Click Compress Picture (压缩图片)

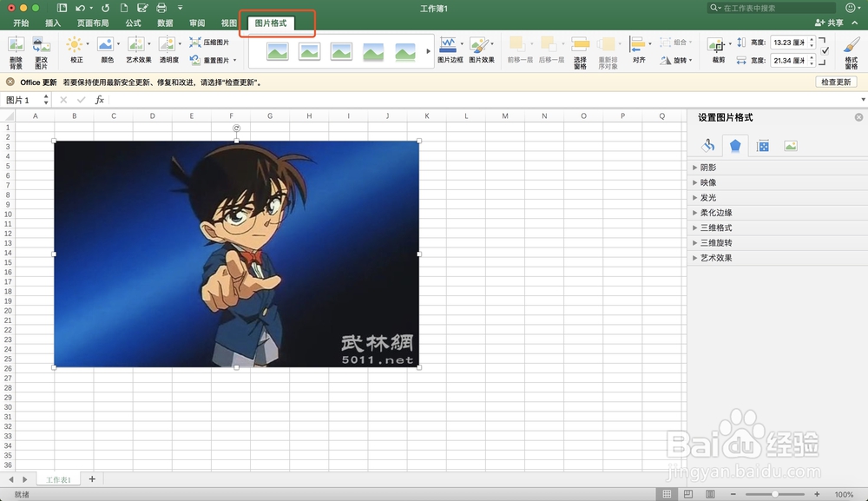(x=209, y=42)
